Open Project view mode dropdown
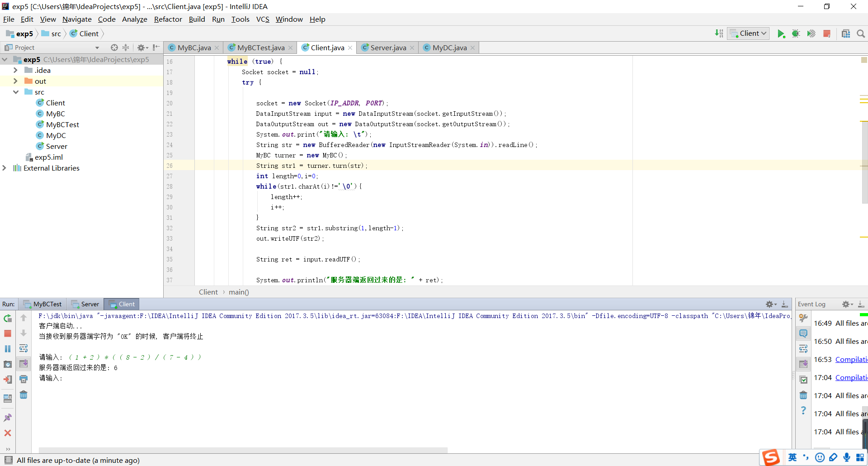The width and height of the screenshot is (868, 466). 97,48
